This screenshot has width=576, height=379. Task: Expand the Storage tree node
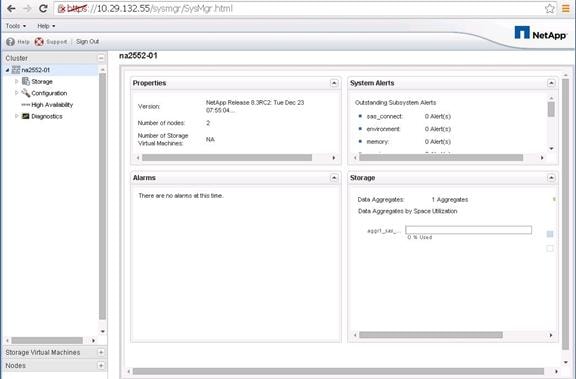(x=17, y=82)
